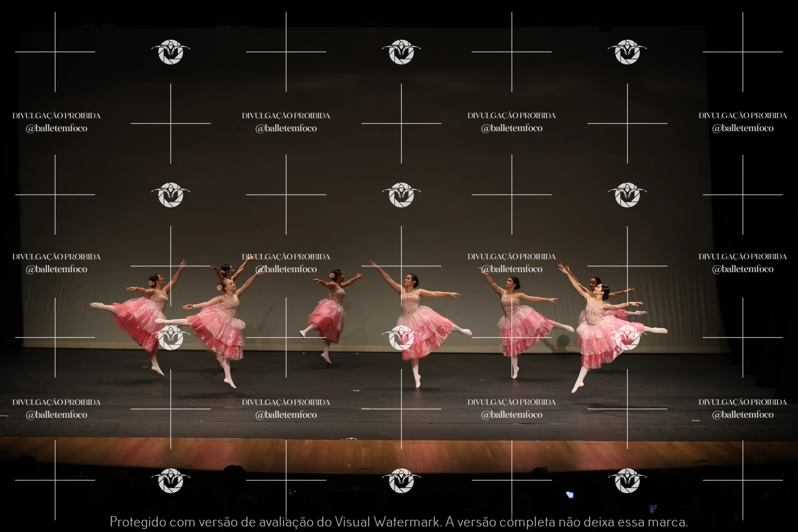This screenshot has width=798, height=532.
Task: Click the top-left DIVULGAÇÃO PROIBIDA text
Action: point(57,116)
